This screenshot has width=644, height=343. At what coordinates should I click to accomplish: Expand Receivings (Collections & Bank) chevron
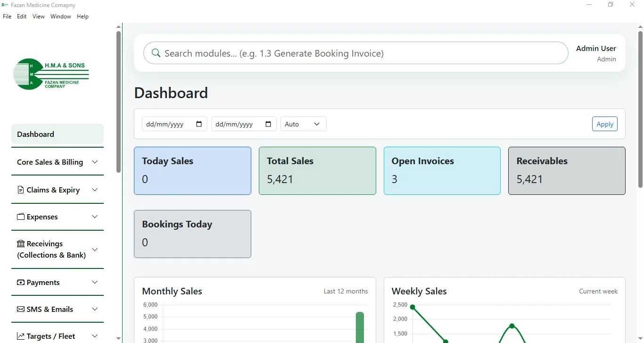tap(95, 249)
